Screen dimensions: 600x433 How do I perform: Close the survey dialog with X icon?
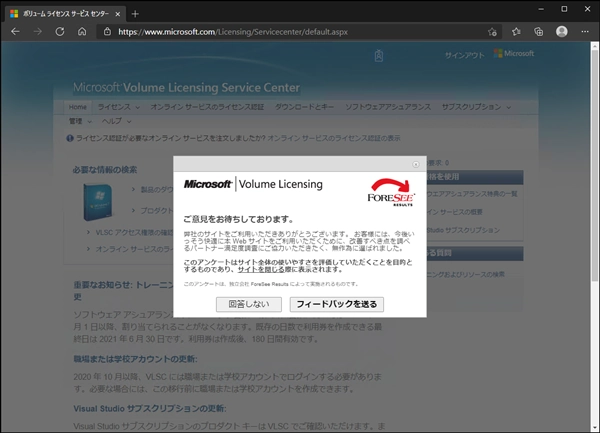click(416, 164)
